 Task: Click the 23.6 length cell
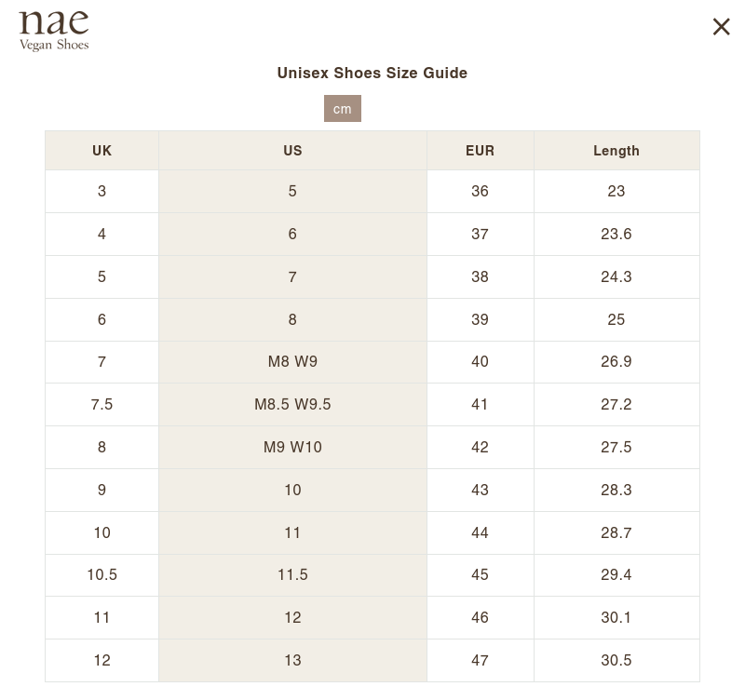point(616,234)
